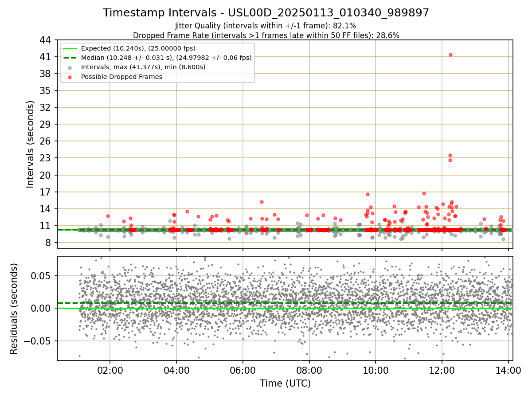Image resolution: width=532 pixels, height=399 pixels.
Task: Select the 'Jitter Quality' 82.1% subtitle line
Action: [x=266, y=26]
